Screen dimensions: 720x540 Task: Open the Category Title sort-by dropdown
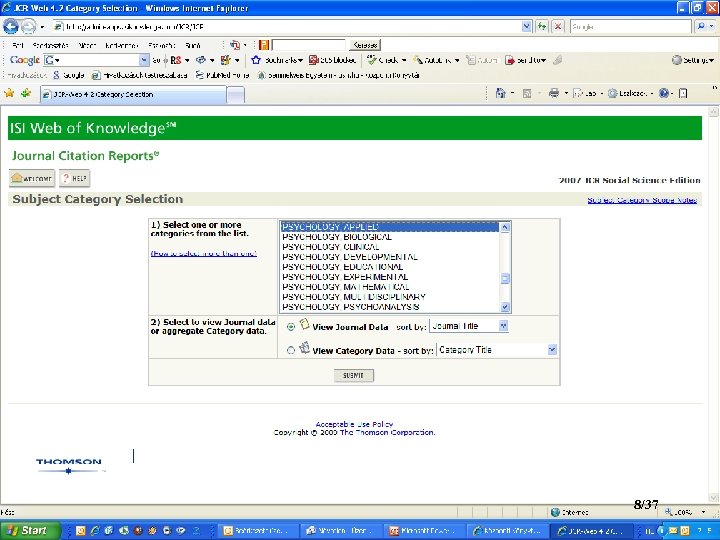coord(552,349)
